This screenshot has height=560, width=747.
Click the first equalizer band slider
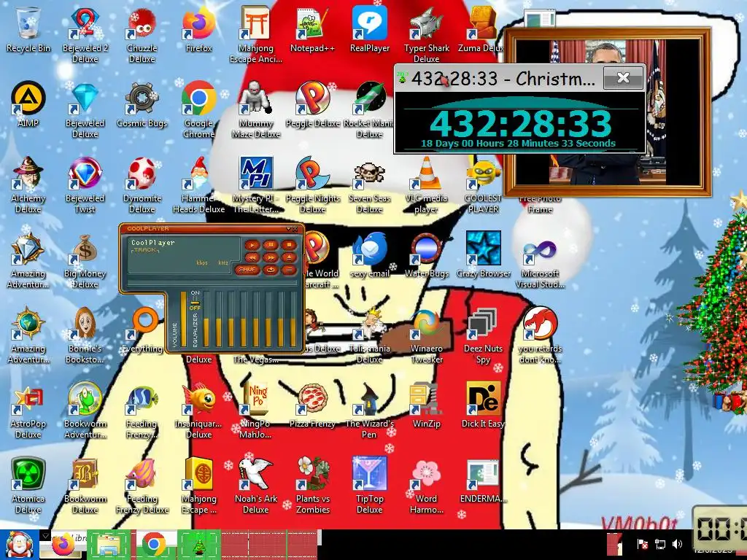(206, 319)
